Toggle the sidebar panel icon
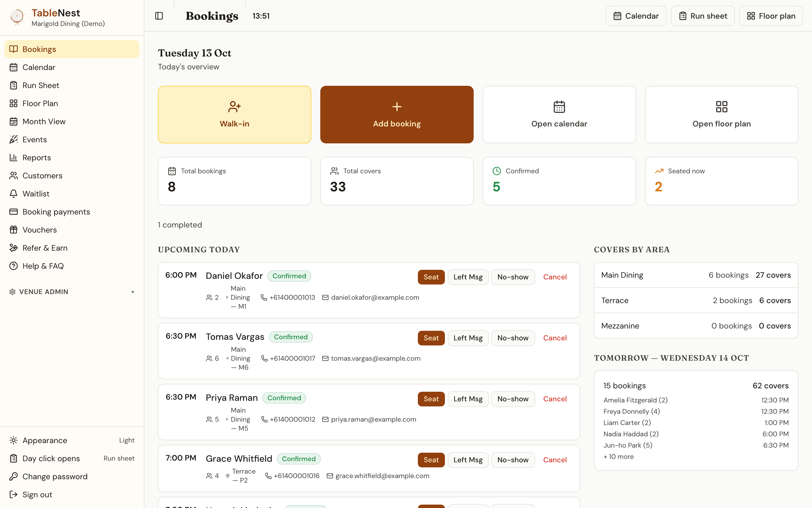 159,16
